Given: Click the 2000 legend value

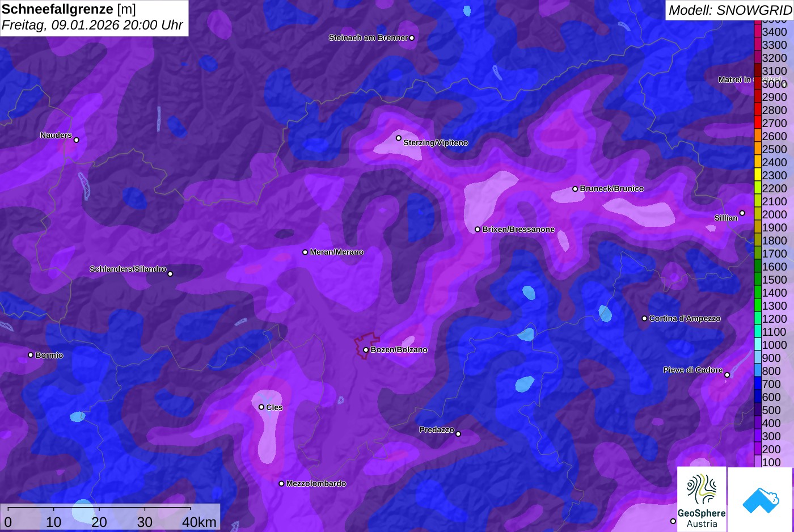Looking at the screenshot, I should 775,214.
